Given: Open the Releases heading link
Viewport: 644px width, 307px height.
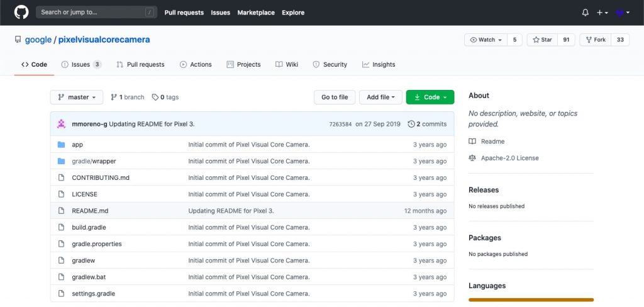Looking at the screenshot, I should (484, 190).
